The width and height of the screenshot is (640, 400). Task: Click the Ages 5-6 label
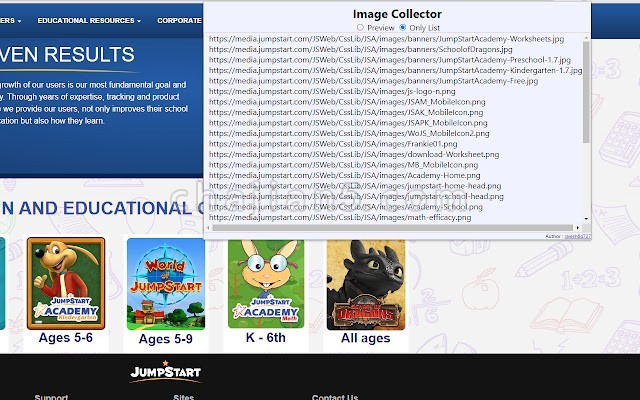[x=66, y=338]
